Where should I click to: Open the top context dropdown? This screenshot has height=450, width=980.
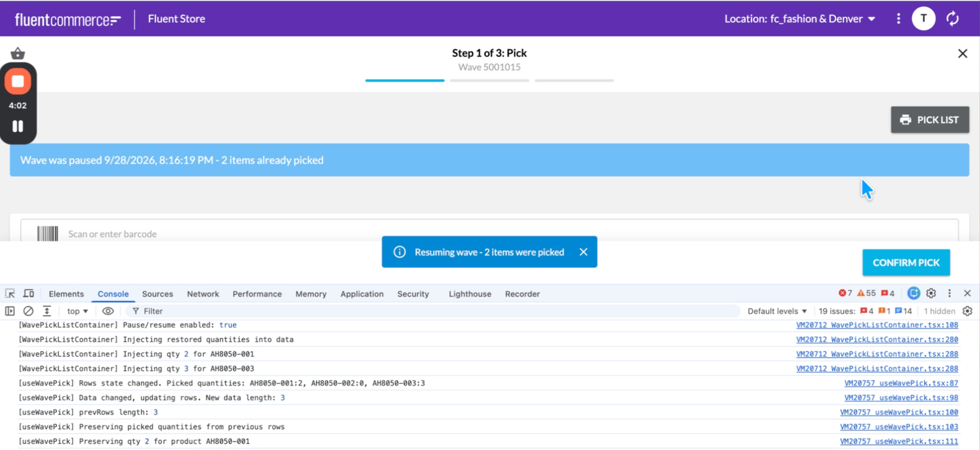78,311
